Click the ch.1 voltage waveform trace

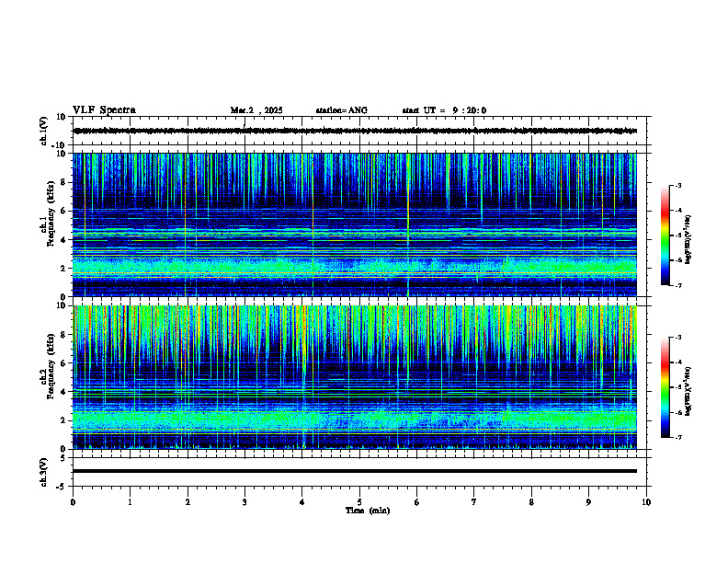355,131
